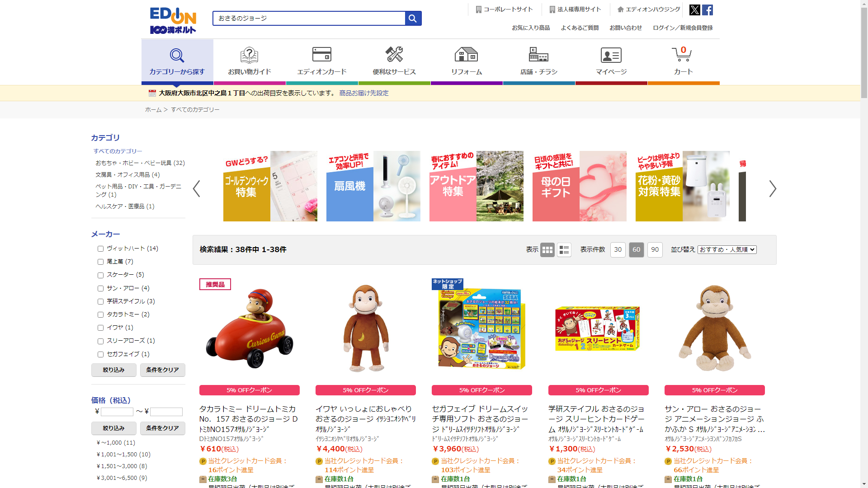Viewport: 868px width, 488px height.
Task: Set display count to 30
Action: [618, 250]
